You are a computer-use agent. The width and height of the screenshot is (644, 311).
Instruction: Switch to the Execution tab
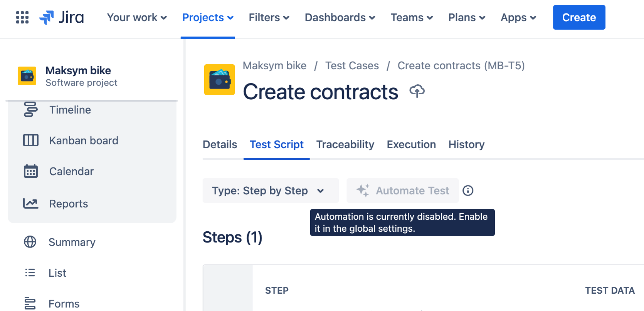411,145
